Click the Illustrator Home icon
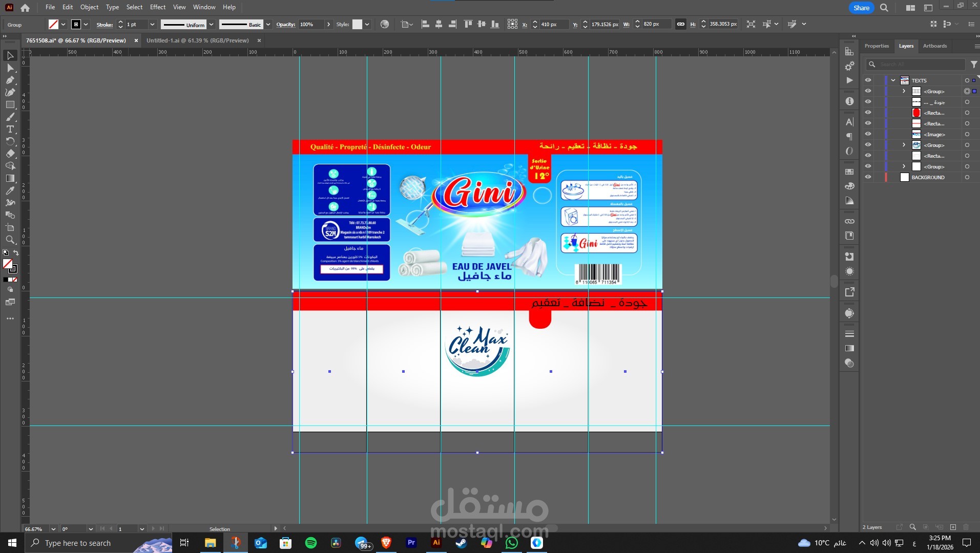The width and height of the screenshot is (980, 553). (25, 8)
